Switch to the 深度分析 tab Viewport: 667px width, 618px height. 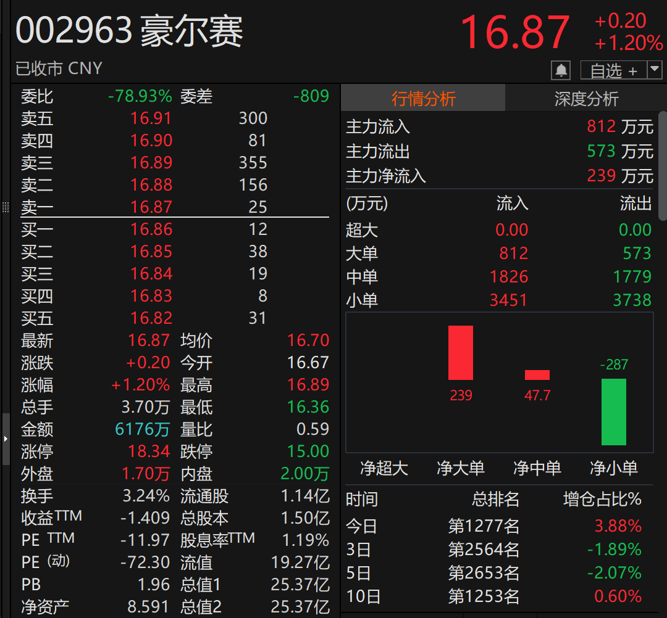click(586, 98)
